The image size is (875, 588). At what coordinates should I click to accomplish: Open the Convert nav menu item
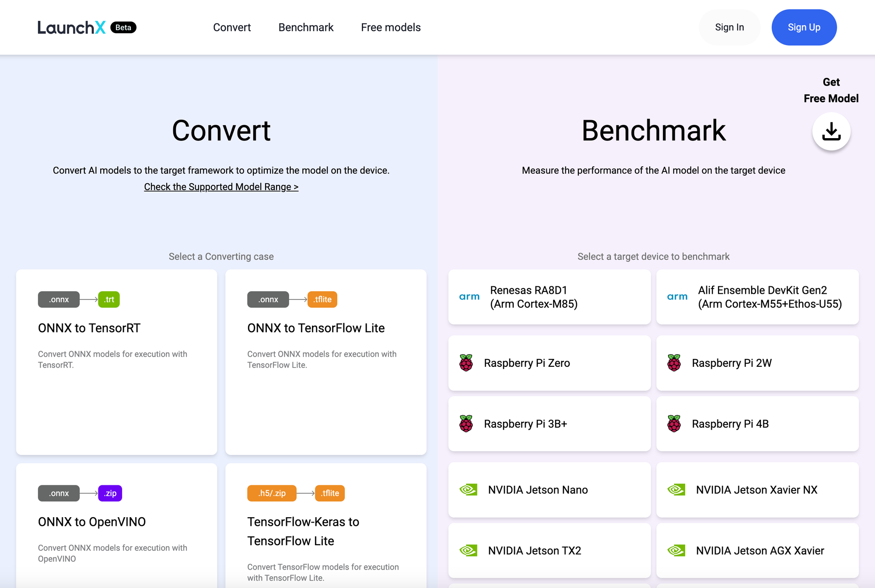(x=232, y=27)
